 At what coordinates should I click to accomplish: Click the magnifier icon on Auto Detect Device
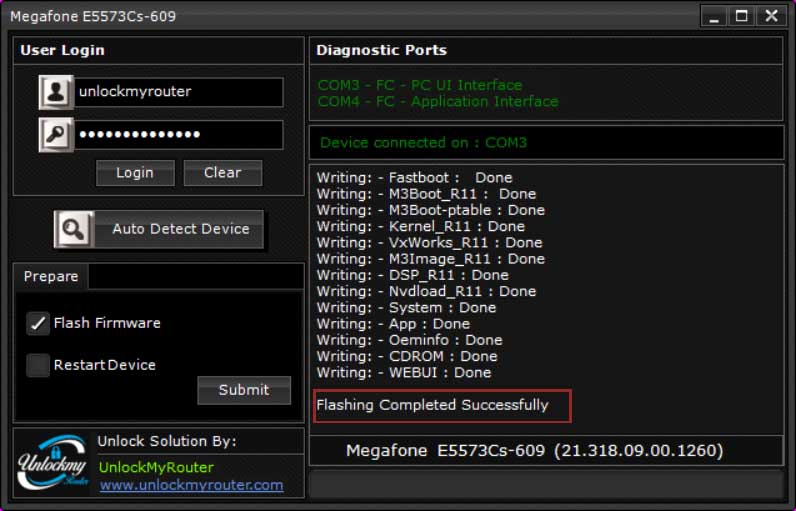74,229
